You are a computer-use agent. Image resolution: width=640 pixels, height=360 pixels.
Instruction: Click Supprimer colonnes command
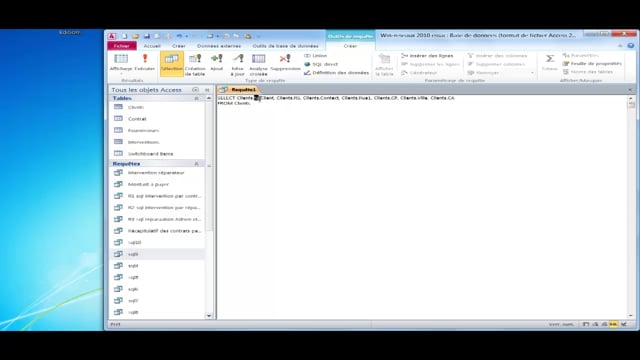tap(496, 64)
